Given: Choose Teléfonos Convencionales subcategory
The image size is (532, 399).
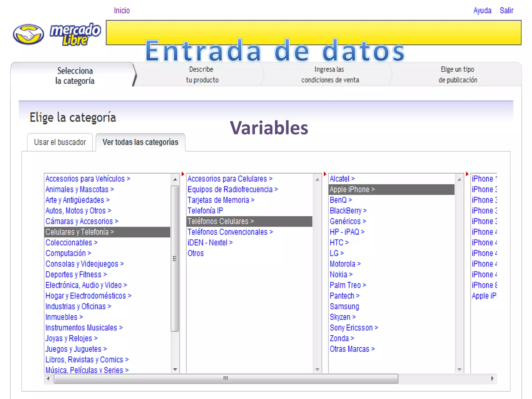Looking at the screenshot, I should tap(230, 232).
